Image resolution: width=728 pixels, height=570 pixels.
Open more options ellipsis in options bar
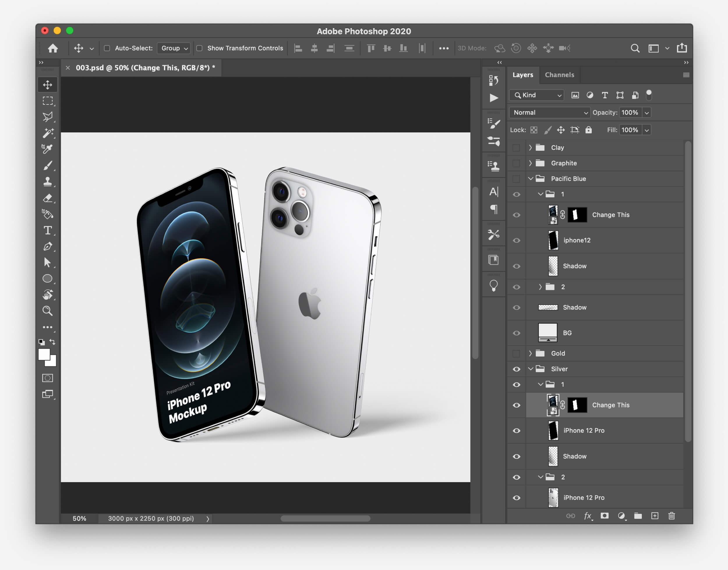click(443, 48)
